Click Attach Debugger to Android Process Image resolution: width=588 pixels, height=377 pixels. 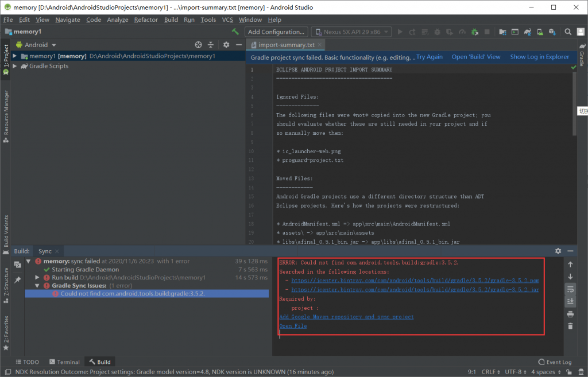(x=475, y=32)
